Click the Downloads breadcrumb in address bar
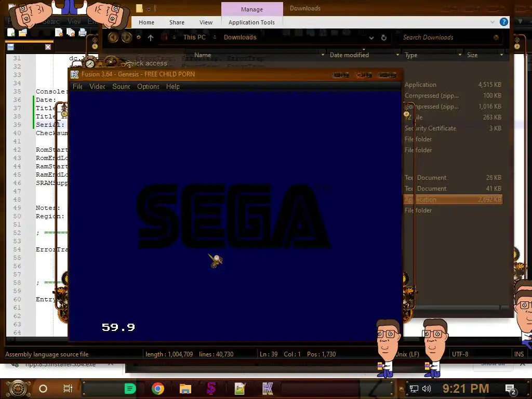Viewport: 532px width, 399px height. tap(240, 37)
